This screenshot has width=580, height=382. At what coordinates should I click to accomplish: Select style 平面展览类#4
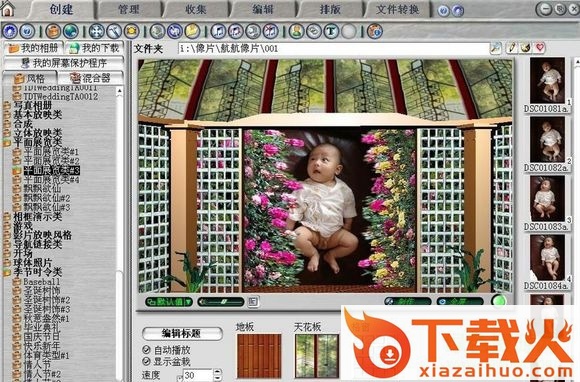pos(51,179)
